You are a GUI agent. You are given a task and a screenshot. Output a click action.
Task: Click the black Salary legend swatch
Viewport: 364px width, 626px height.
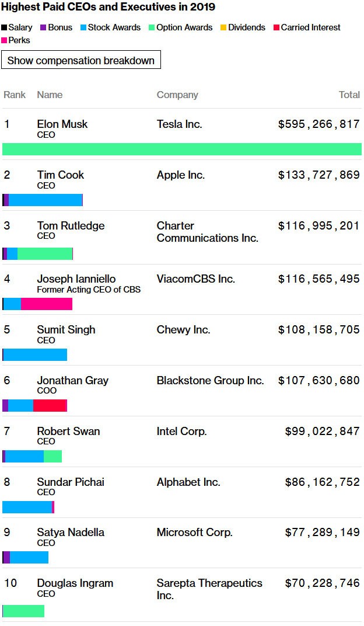click(x=4, y=28)
